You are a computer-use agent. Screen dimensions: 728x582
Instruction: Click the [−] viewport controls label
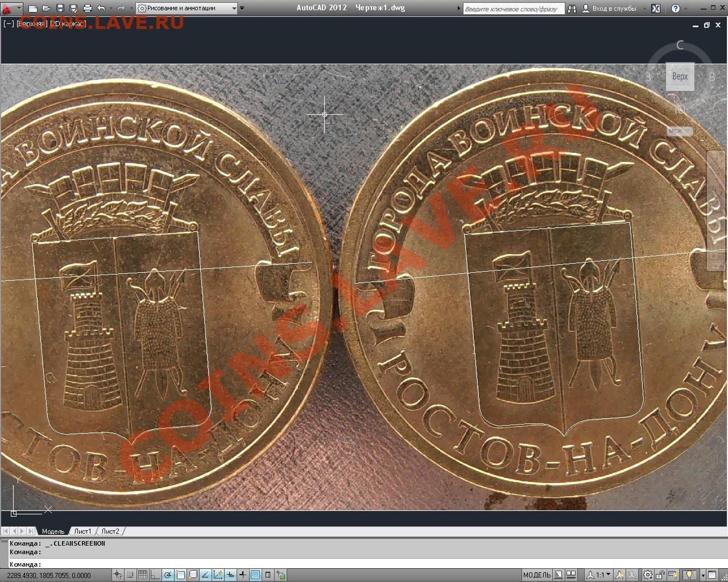(9, 24)
